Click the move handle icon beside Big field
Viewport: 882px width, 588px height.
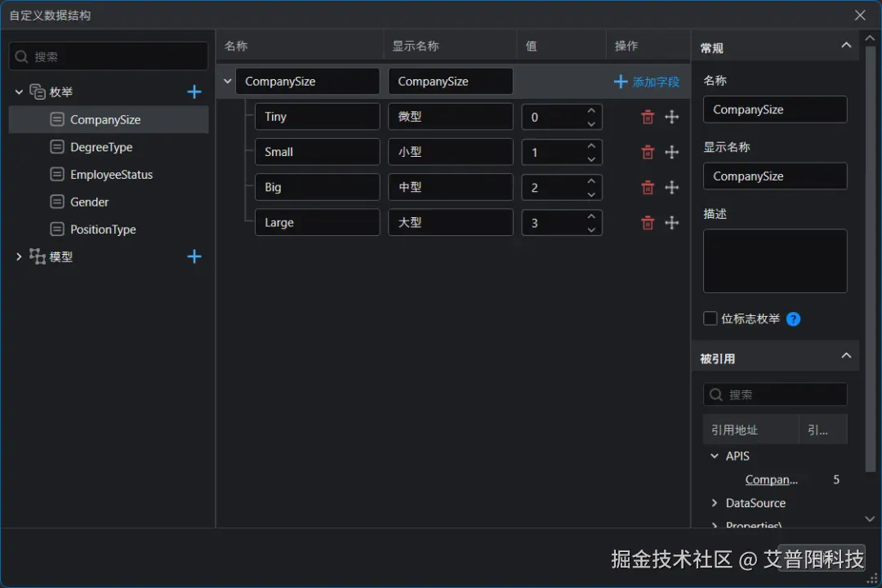[671, 187]
